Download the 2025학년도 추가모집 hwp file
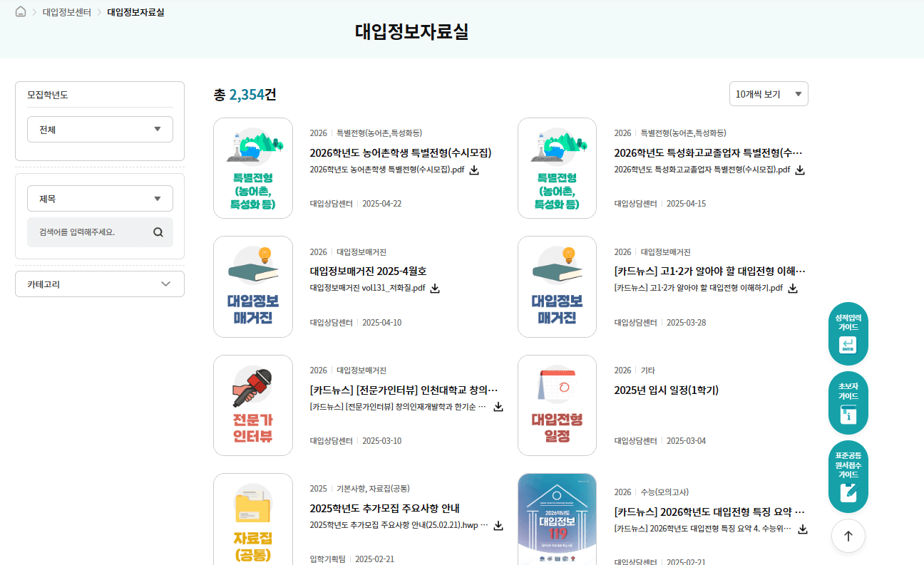The width and height of the screenshot is (924, 565). [497, 525]
